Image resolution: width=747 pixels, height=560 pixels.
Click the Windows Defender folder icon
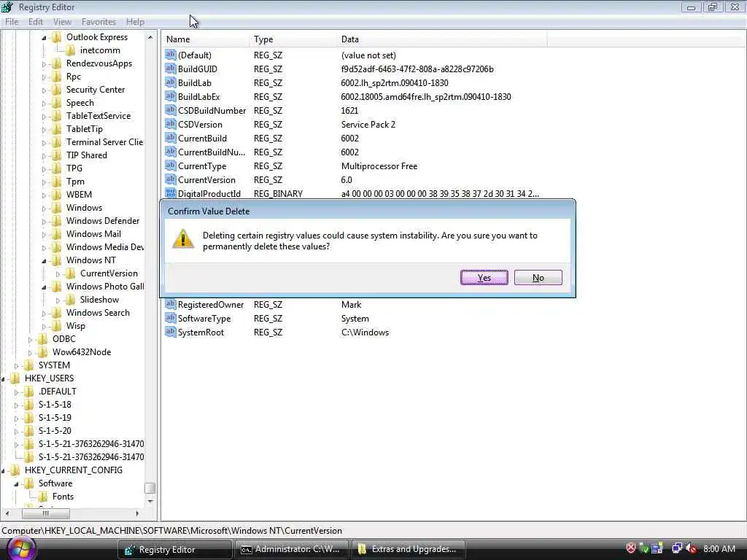57,221
